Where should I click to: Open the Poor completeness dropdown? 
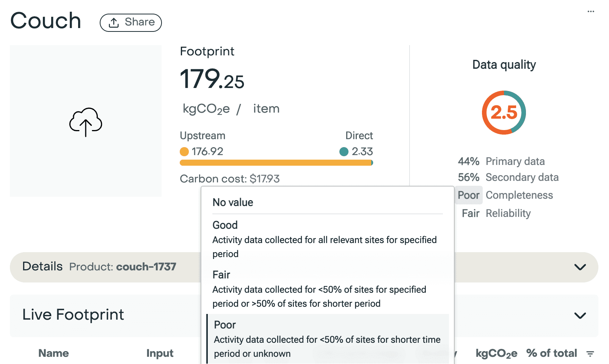point(469,195)
